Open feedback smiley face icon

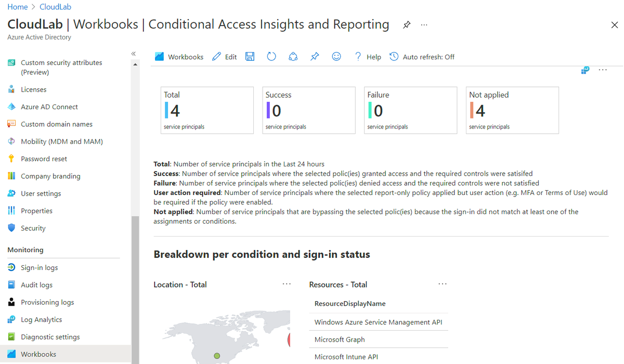(336, 57)
